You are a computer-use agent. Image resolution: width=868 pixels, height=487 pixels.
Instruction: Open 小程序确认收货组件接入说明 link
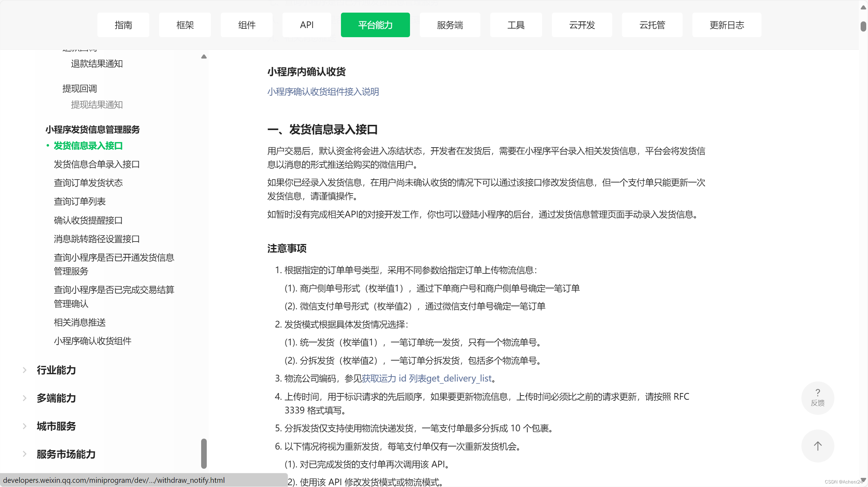(323, 92)
